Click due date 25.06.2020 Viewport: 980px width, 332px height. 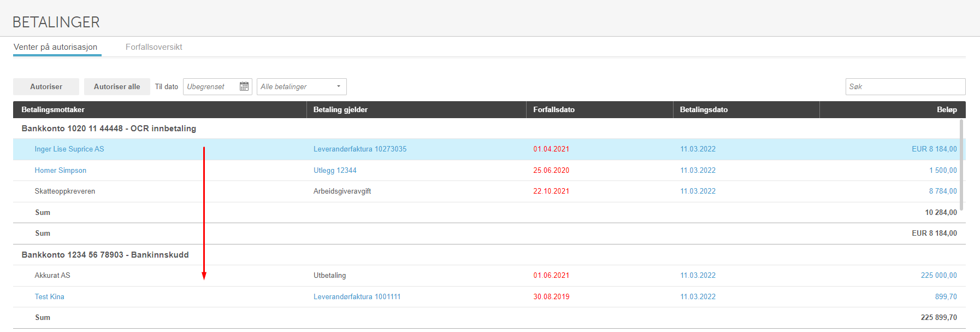[551, 170]
